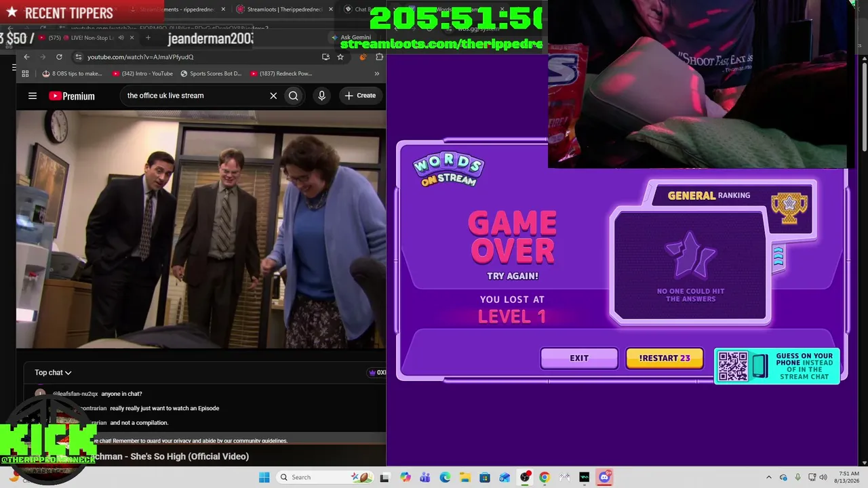Switch to Google Chrome in the taskbar
Screen dimensions: 868x488
click(545, 477)
